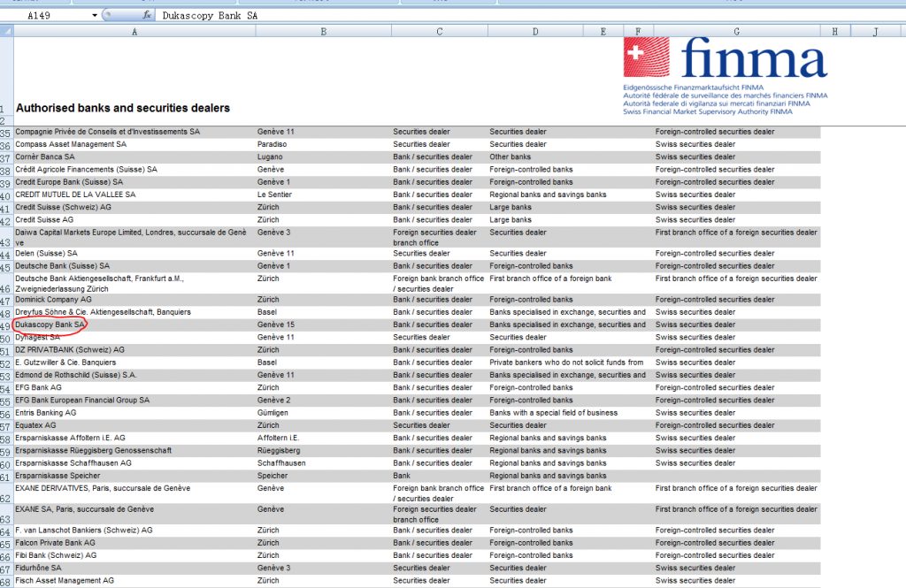Select the Dreyfus Söhne & Cie. cell

pyautogui.click(x=134, y=312)
